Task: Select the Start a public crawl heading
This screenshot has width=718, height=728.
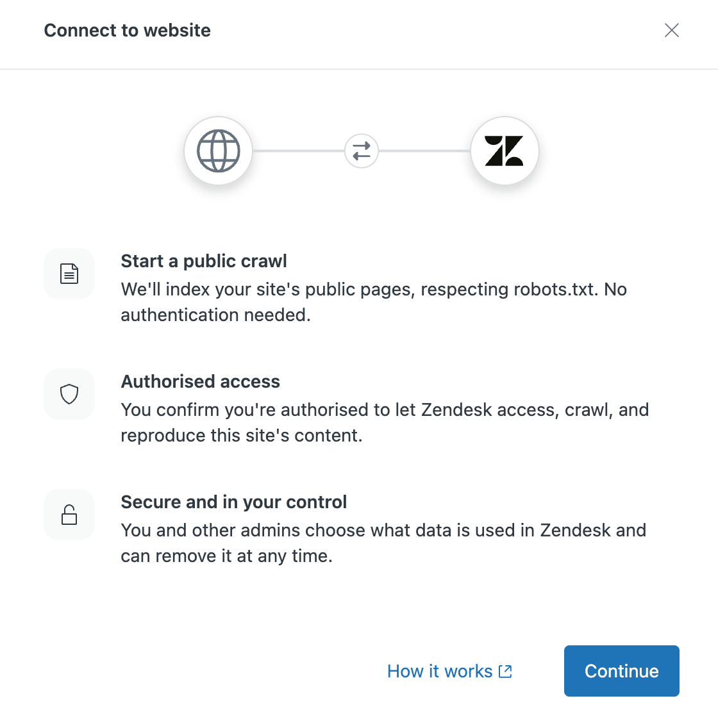Action: [204, 261]
